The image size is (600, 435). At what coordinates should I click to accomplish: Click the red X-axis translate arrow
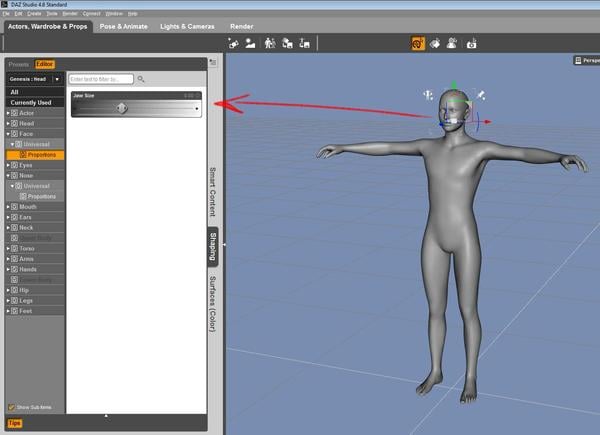(x=487, y=122)
